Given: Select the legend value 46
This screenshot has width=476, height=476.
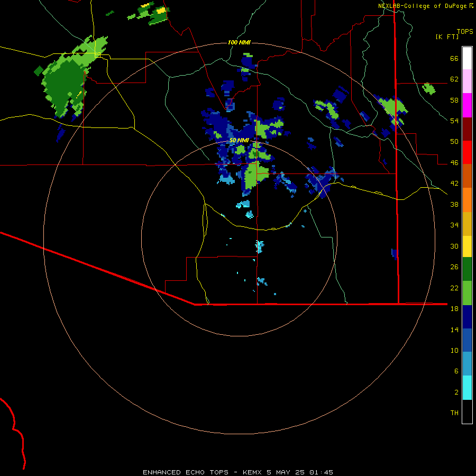Looking at the screenshot, I should [x=454, y=163].
